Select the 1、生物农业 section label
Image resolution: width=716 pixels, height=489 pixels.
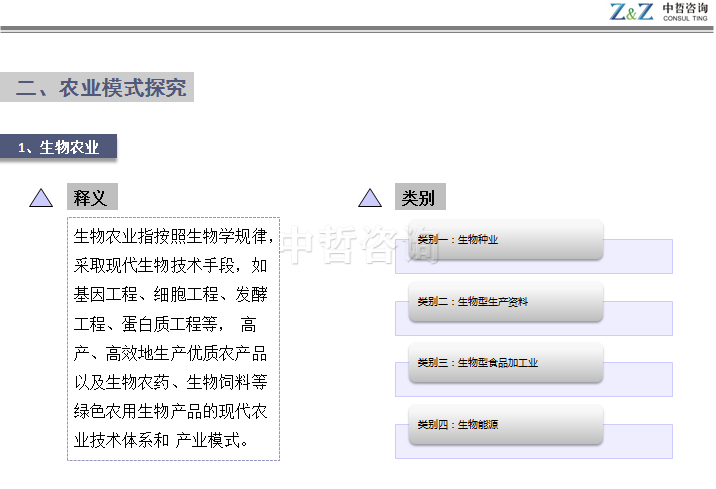(58, 147)
